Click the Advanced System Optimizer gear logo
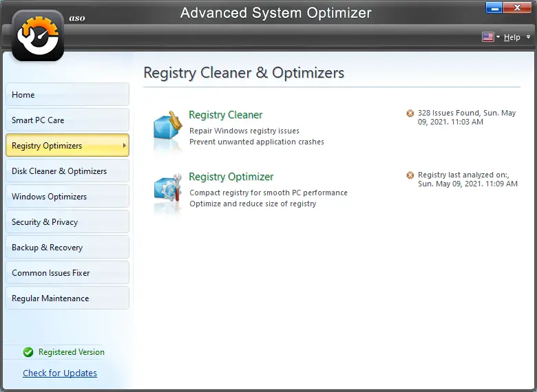The width and height of the screenshot is (537, 392). pos(38,36)
